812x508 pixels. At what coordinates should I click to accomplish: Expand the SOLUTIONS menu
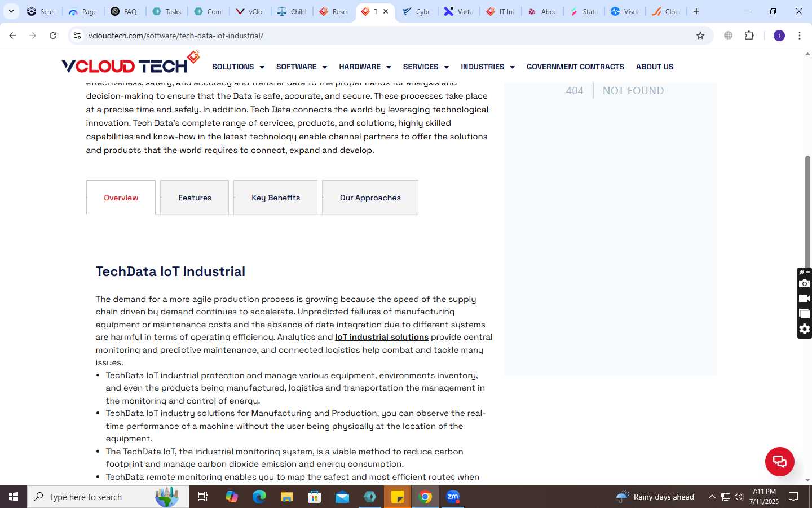click(238, 67)
